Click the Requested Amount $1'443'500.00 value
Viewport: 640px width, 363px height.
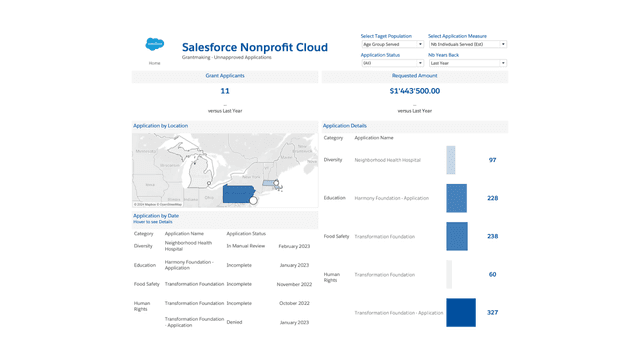[x=415, y=91]
